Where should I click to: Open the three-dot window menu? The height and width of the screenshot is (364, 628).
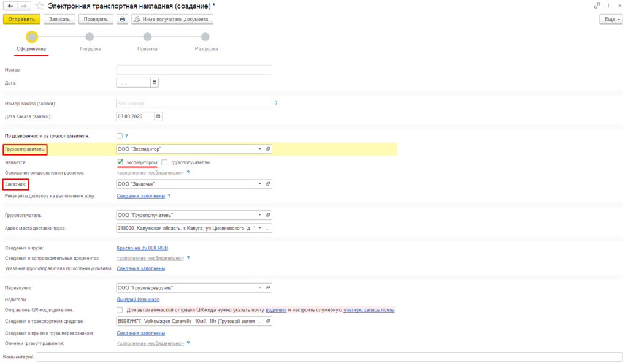608,6
